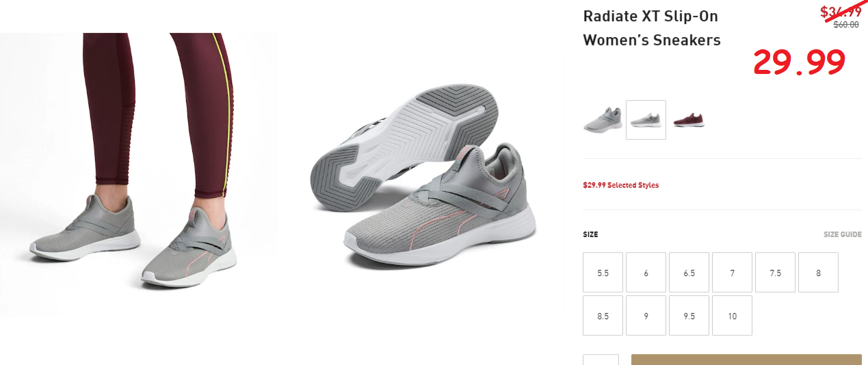
Task: Click the tan add-to-cart button
Action: pyautogui.click(x=746, y=360)
